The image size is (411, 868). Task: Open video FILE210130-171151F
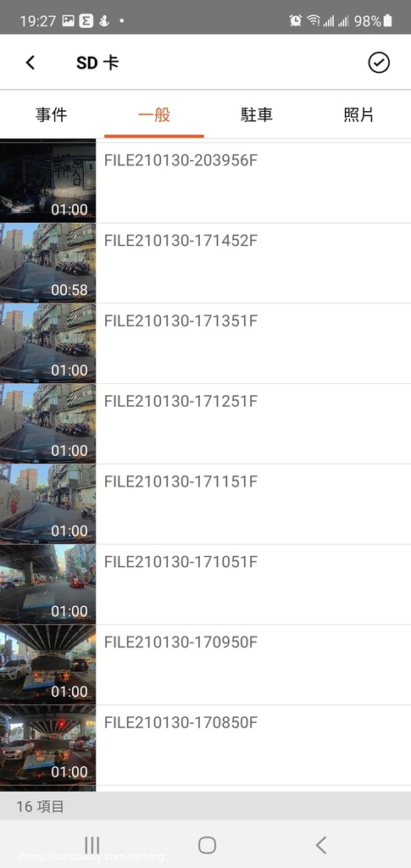(x=205, y=504)
